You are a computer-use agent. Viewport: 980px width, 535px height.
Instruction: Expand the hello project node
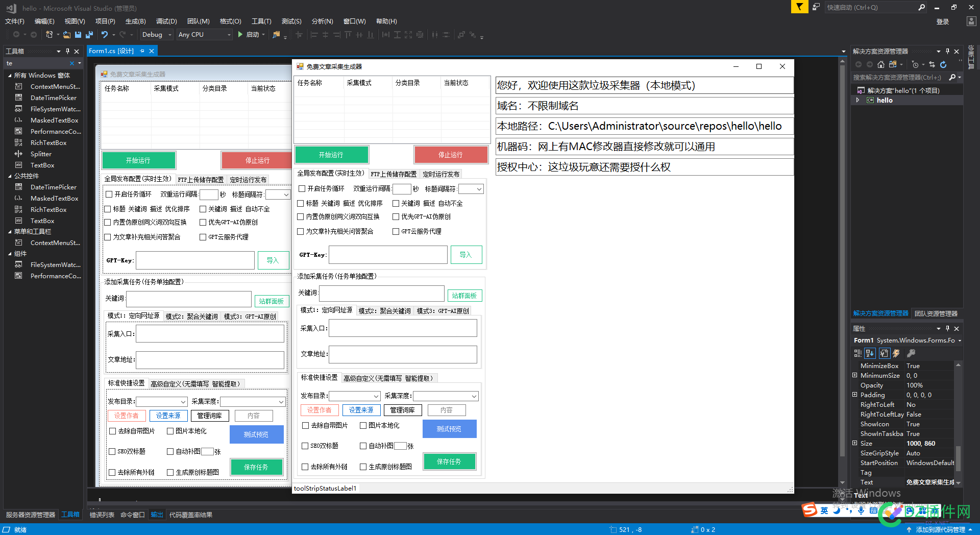(x=857, y=100)
